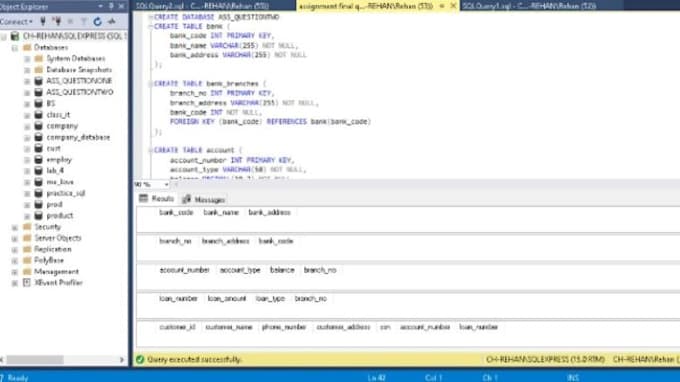Click the Activity Monitor icon in Object Explorer toolbar

pos(112,21)
